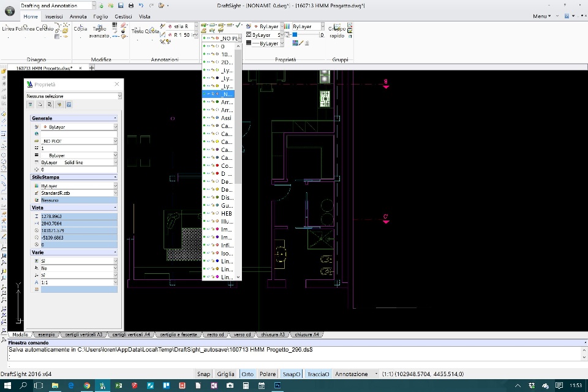The height and width of the screenshot is (392, 588).
Task: Click the Testo annotation tool
Action: coord(138,31)
